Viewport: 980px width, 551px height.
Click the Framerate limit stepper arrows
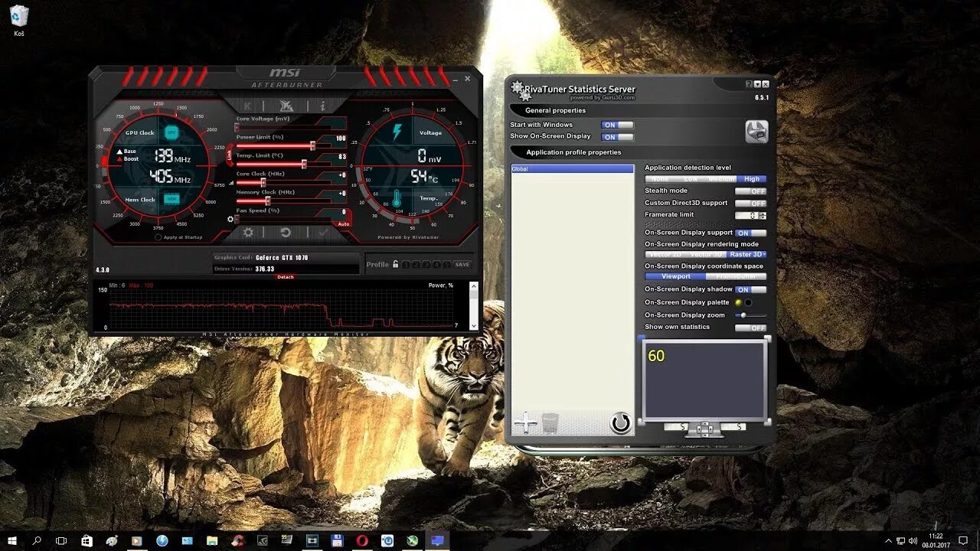coord(763,216)
